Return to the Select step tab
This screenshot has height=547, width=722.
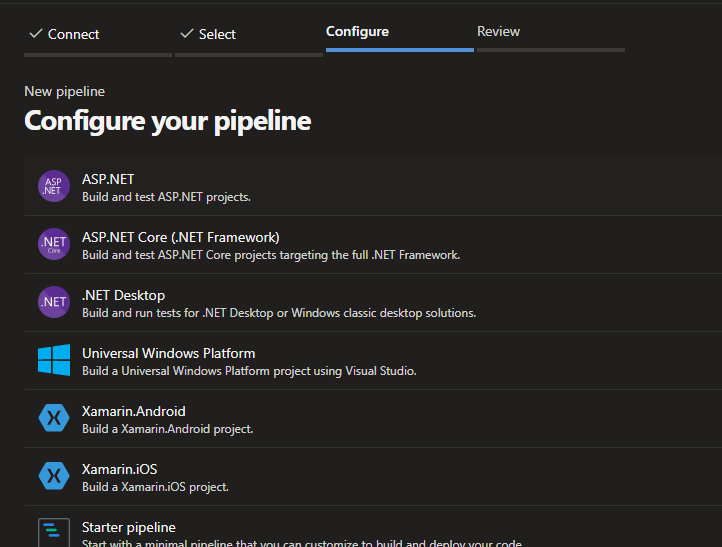[217, 34]
